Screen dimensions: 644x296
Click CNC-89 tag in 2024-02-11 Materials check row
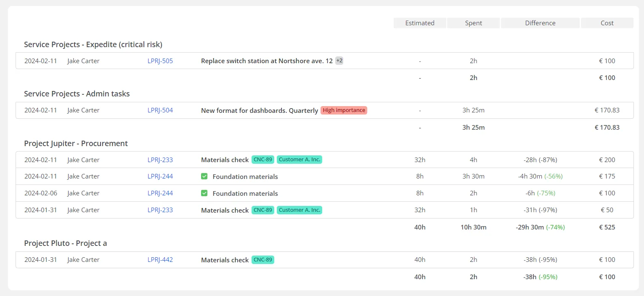point(263,160)
